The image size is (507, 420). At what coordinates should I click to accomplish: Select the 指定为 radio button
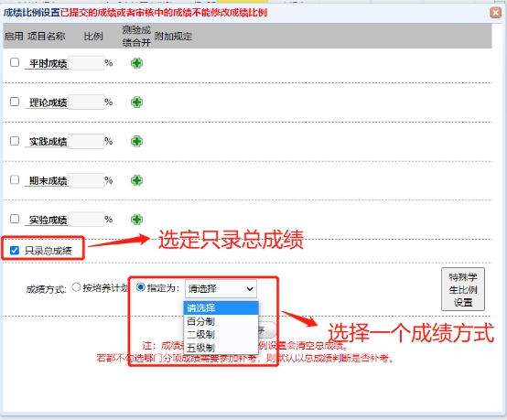point(141,287)
